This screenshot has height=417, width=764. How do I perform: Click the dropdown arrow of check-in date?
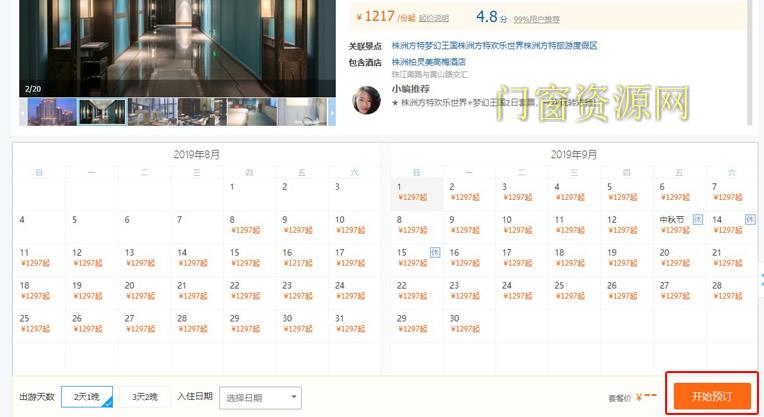click(x=294, y=397)
